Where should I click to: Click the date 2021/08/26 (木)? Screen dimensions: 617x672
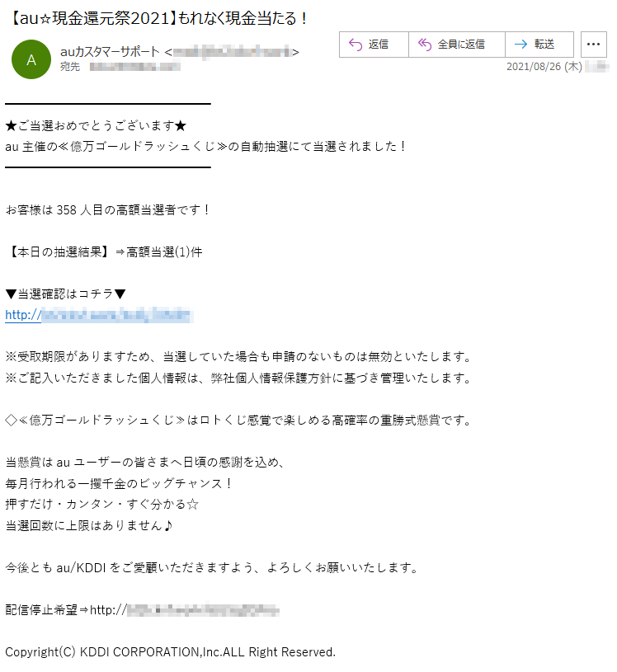544,67
